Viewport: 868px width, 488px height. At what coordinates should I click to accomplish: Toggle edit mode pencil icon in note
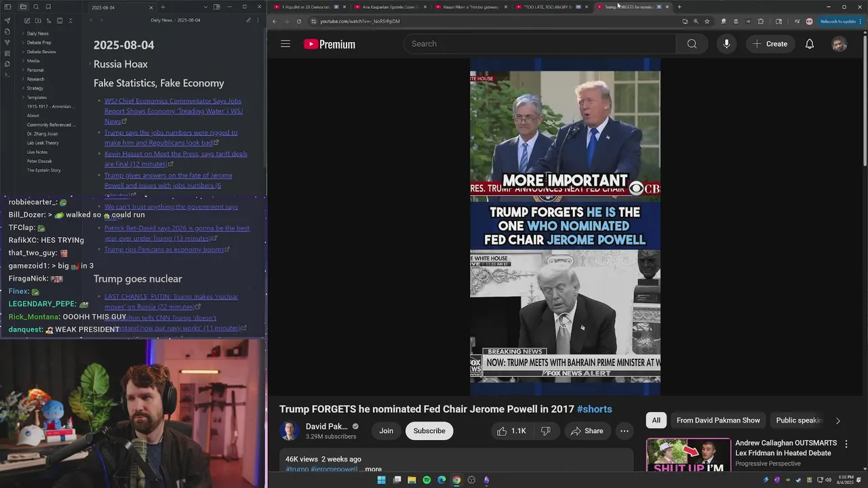248,20
